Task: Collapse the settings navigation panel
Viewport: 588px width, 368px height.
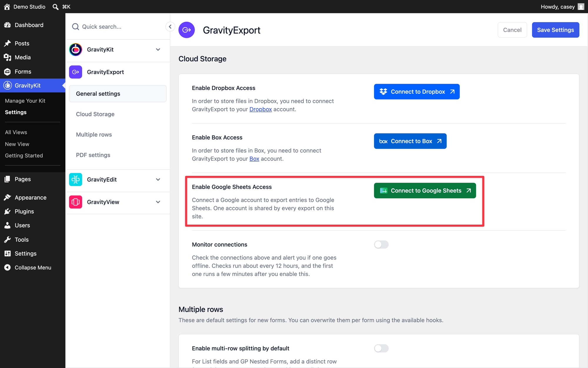Action: (170, 26)
